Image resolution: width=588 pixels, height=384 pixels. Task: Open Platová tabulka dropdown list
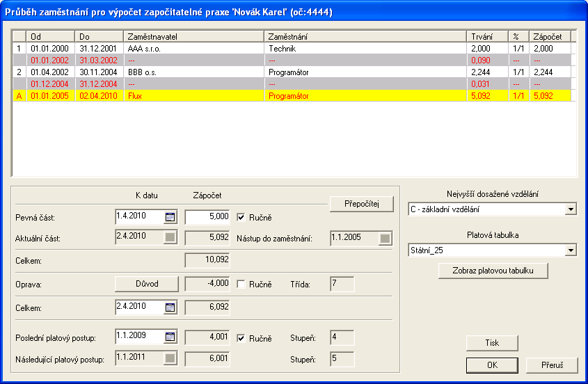click(571, 250)
